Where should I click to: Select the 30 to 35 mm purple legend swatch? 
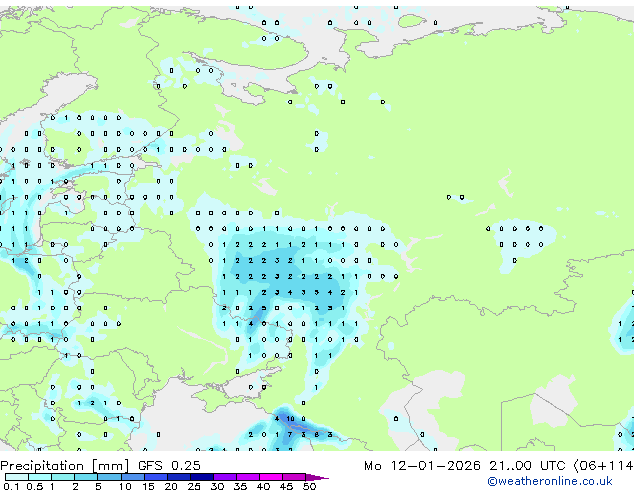coord(224,477)
